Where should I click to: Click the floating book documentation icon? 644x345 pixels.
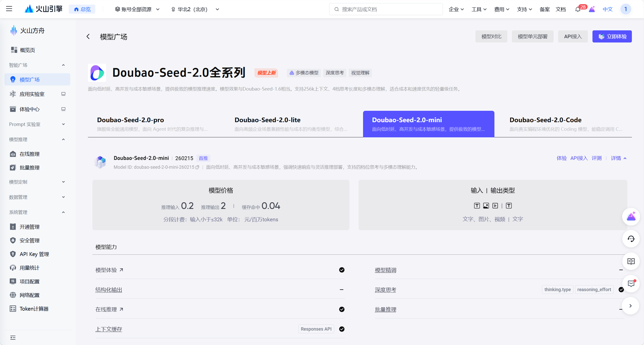click(x=631, y=261)
